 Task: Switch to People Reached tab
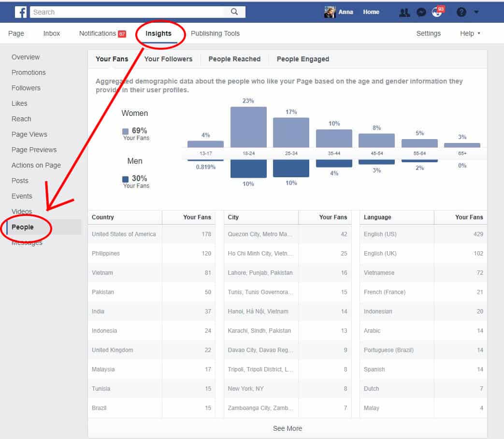(x=234, y=59)
